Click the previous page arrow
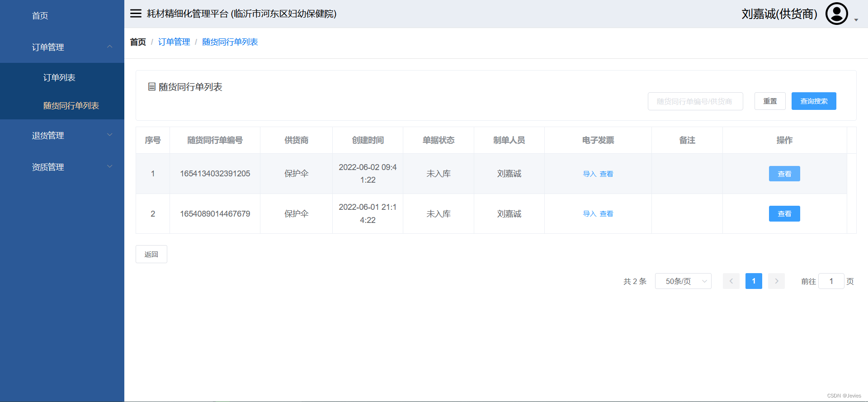868x402 pixels. [x=731, y=281]
